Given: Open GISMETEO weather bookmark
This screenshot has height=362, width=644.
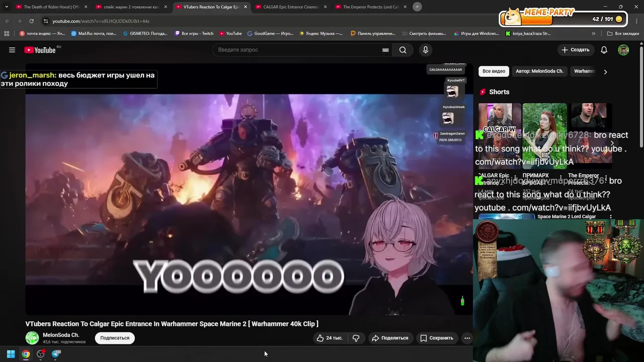Looking at the screenshot, I should (x=145, y=34).
